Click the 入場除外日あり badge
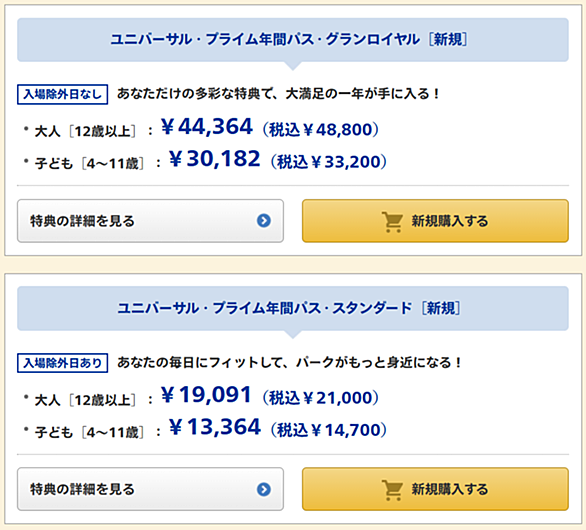The height and width of the screenshot is (530, 586). pos(62,363)
